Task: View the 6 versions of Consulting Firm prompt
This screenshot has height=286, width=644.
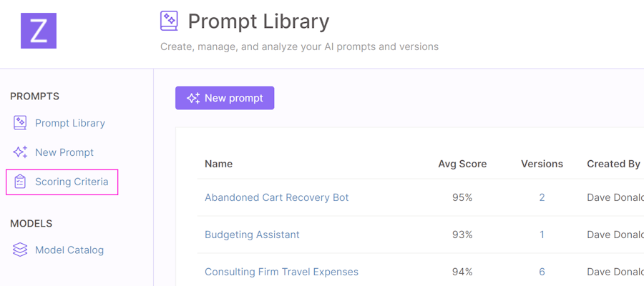Action: [x=542, y=272]
